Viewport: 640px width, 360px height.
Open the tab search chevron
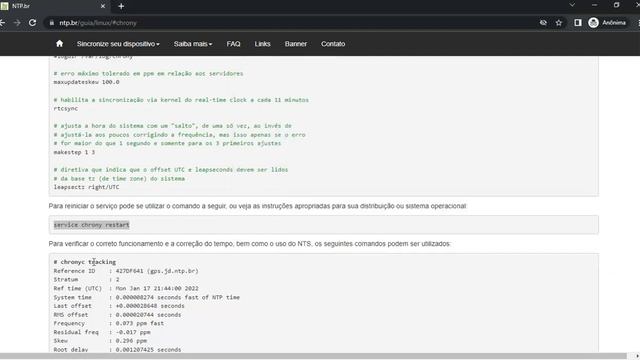coord(572,5)
